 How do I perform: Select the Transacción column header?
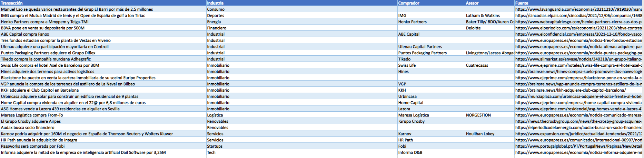103,3
